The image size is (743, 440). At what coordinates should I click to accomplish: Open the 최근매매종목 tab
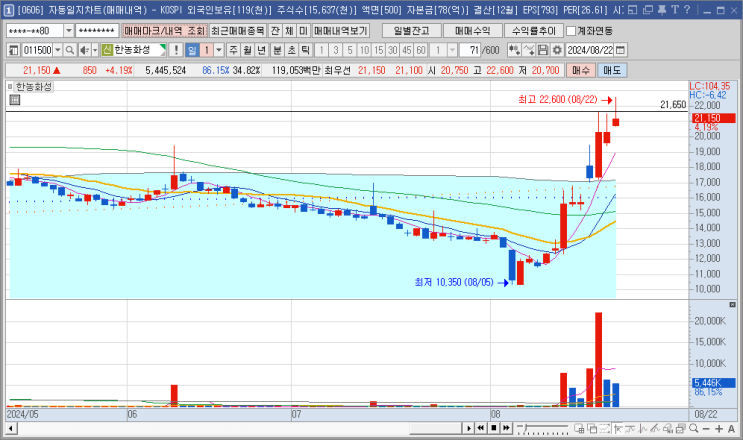point(237,31)
